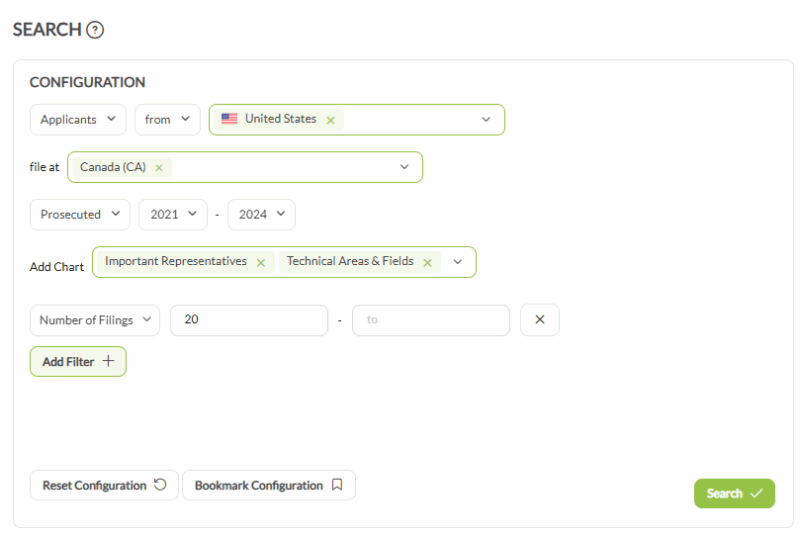Expand the country selection dropdown arrow
This screenshot has height=537, width=800.
[x=486, y=120]
